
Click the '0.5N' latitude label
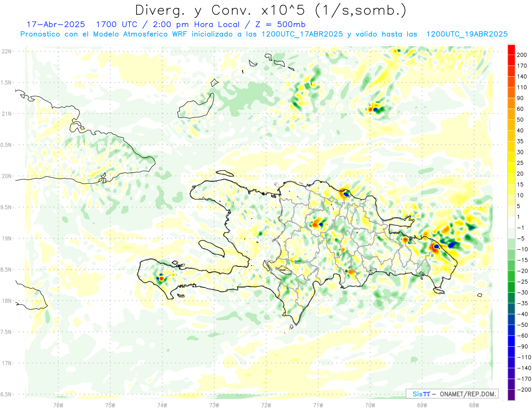[x=6, y=145]
